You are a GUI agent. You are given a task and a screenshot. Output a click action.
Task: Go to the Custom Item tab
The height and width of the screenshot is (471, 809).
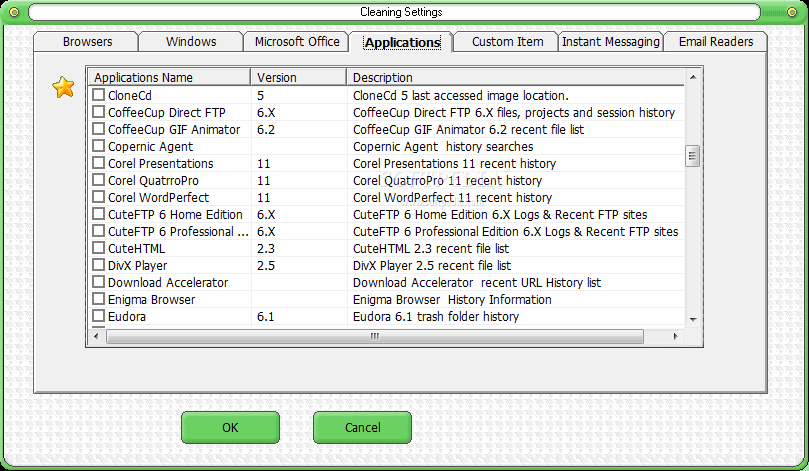507,42
